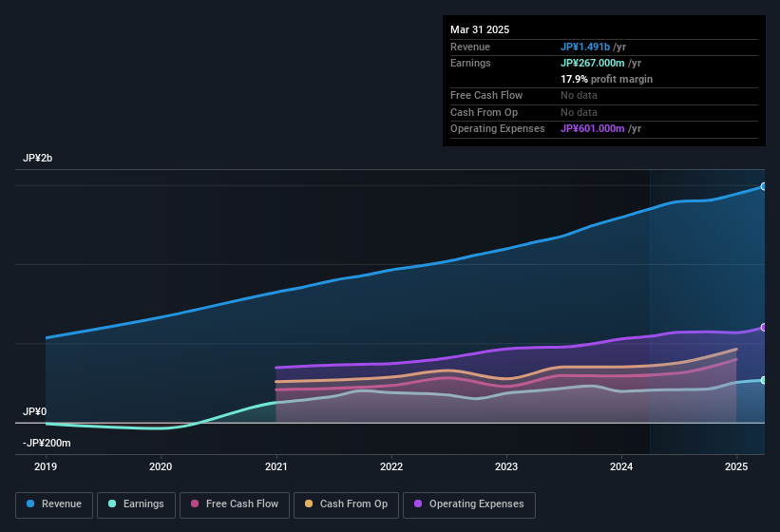Click the 2021 x-axis tick label
Screen dimensions: 780x532
tap(276, 466)
